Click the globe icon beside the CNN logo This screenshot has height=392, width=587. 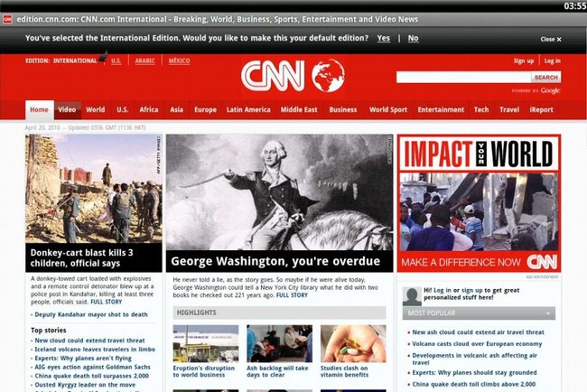(x=328, y=76)
